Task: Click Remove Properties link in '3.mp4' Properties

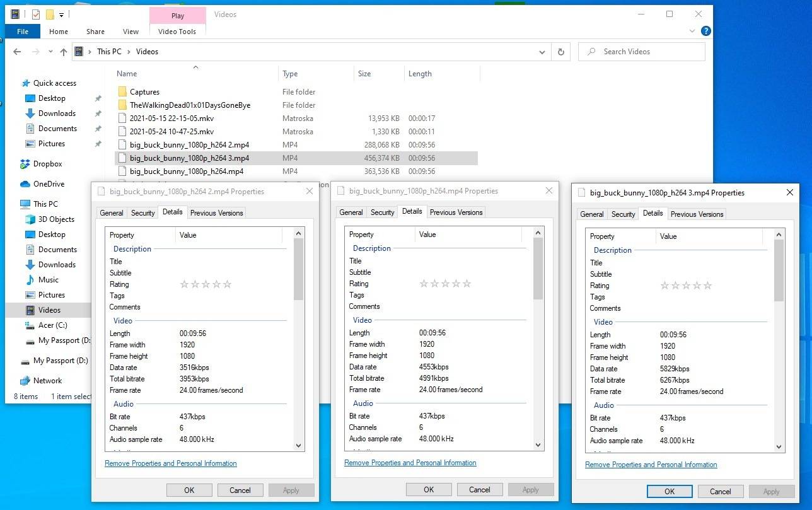Action: [651, 465]
